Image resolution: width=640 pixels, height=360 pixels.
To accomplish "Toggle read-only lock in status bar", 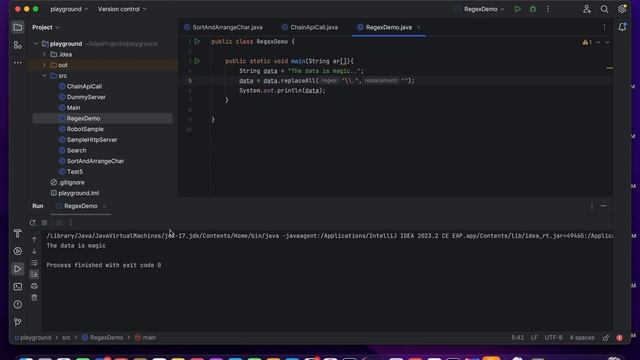I will [606, 338].
